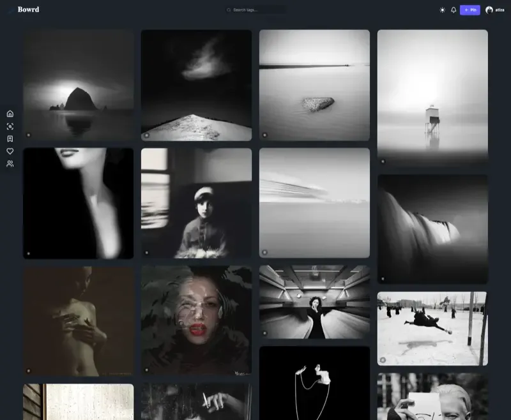Click author dot on lighthouse photo
511x420 pixels.
[x=383, y=161]
